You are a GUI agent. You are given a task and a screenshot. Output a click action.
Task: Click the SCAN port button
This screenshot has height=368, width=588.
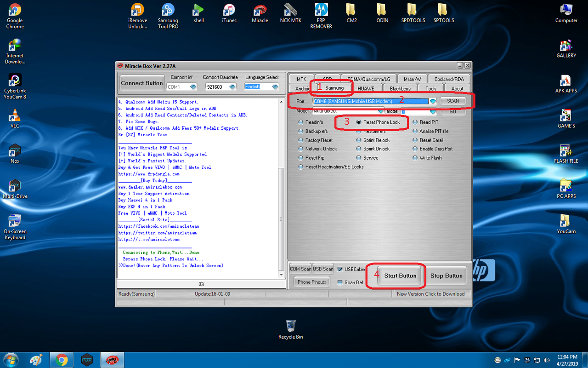tap(453, 101)
